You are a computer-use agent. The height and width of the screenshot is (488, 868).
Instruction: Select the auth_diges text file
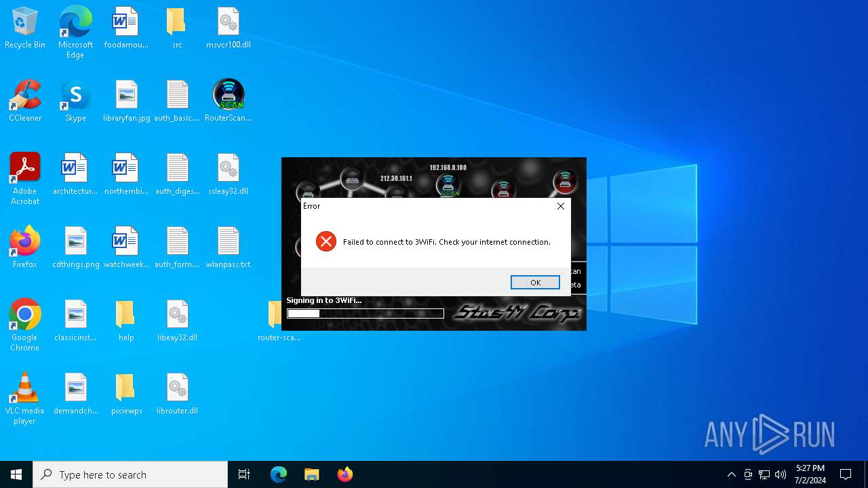point(177,174)
